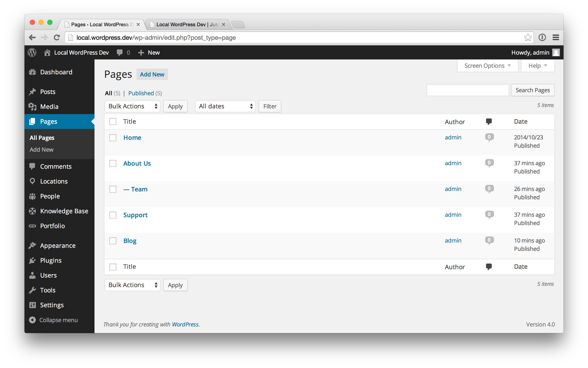Click the Portfolio icon in sidebar

pyautogui.click(x=33, y=226)
